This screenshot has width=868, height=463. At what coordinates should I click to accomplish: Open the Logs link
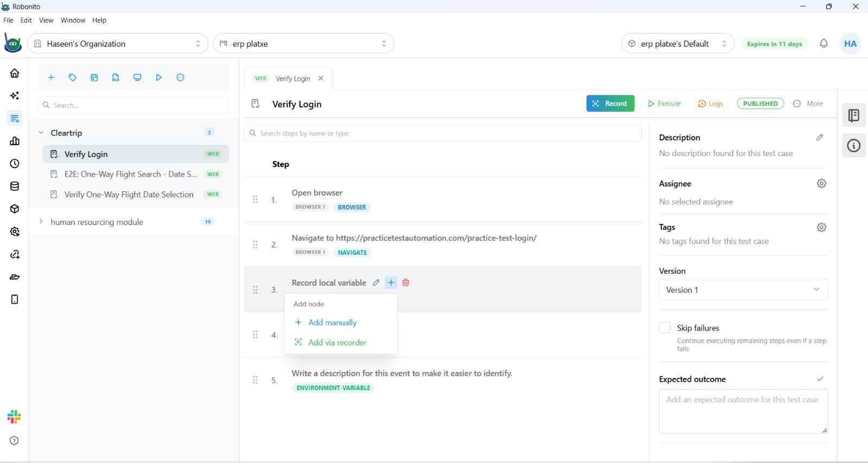point(710,104)
